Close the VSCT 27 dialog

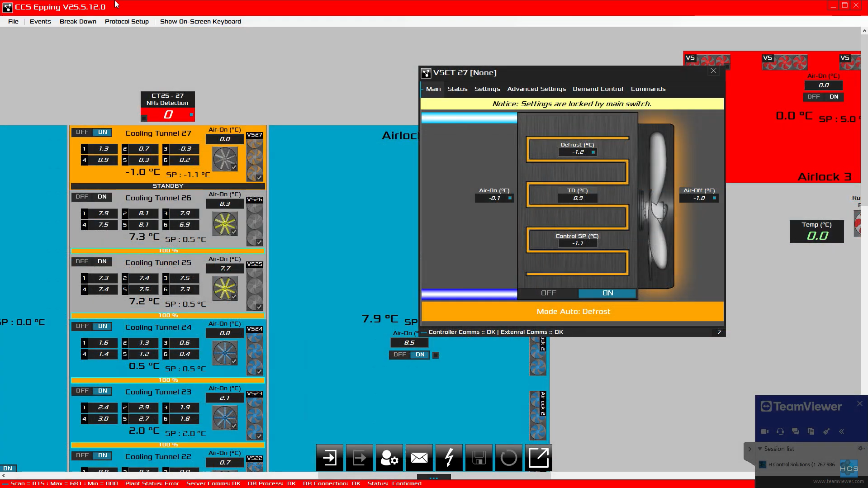[x=713, y=71]
